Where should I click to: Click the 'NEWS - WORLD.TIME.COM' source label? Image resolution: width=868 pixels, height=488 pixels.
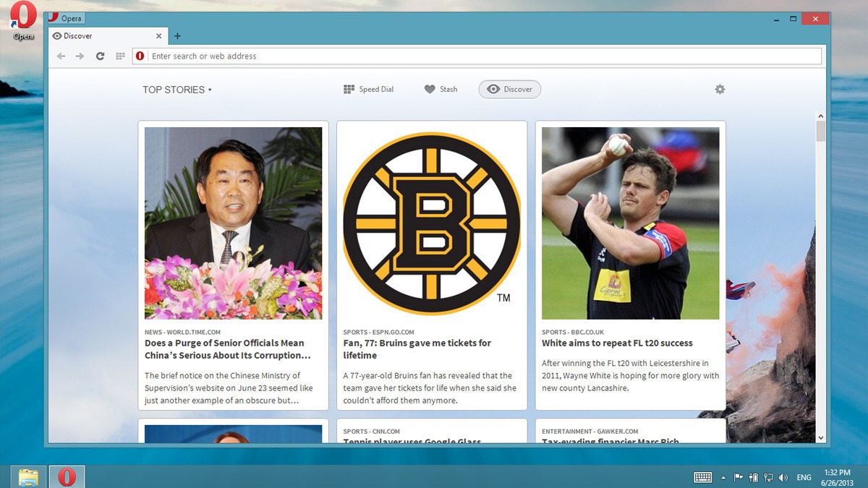[x=183, y=333]
